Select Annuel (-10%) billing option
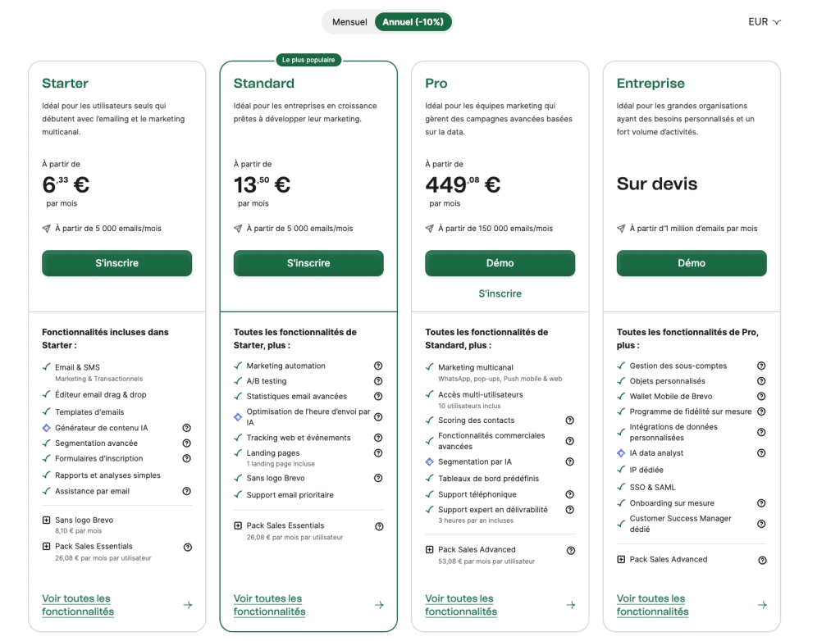The width and height of the screenshot is (840, 641). pos(413,22)
